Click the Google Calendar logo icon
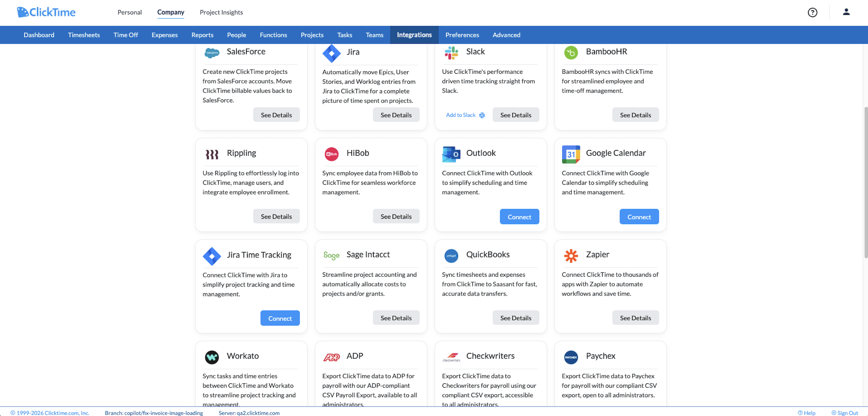Screen dimensions: 868x416 (571, 154)
